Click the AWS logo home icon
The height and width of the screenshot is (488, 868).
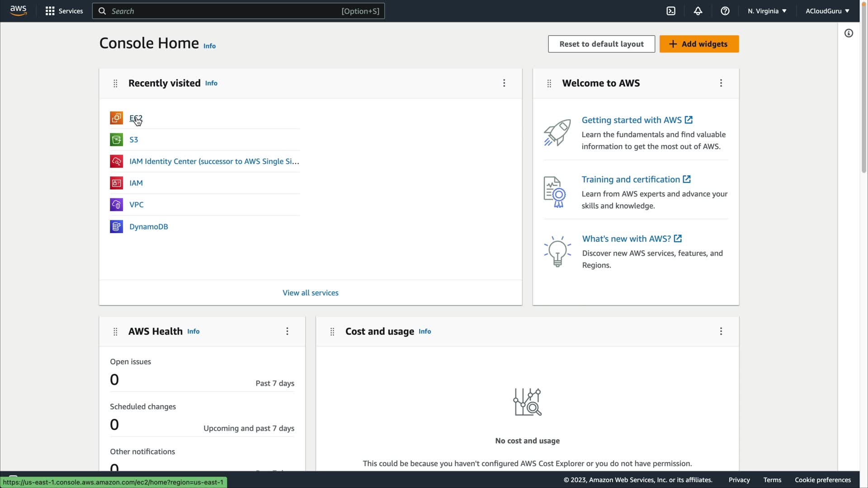18,11
